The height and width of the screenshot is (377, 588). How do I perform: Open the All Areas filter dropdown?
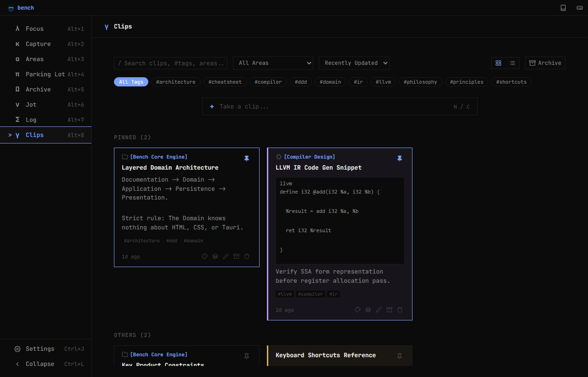coord(273,63)
